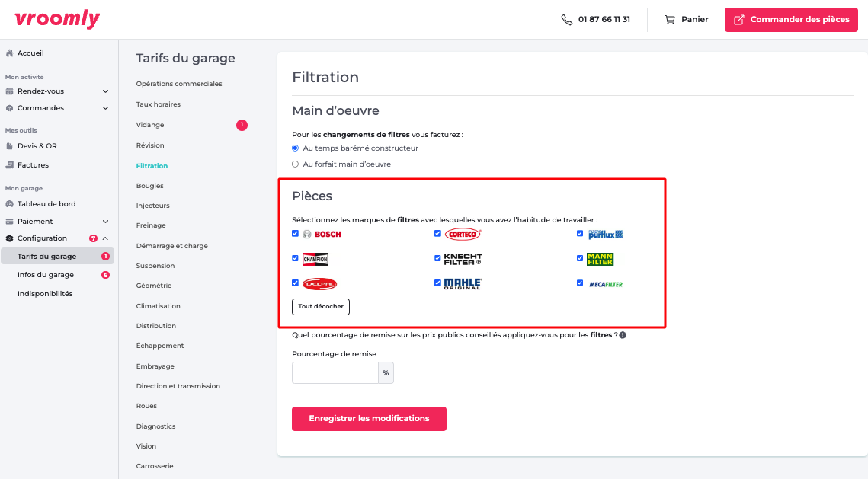Click the Bosch brand logo

tap(322, 234)
